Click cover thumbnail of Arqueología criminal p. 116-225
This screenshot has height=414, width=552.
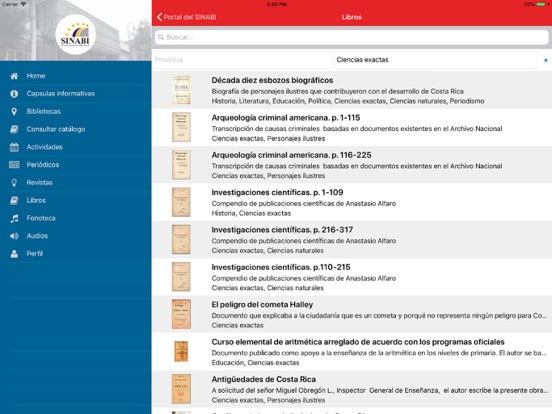(x=181, y=165)
